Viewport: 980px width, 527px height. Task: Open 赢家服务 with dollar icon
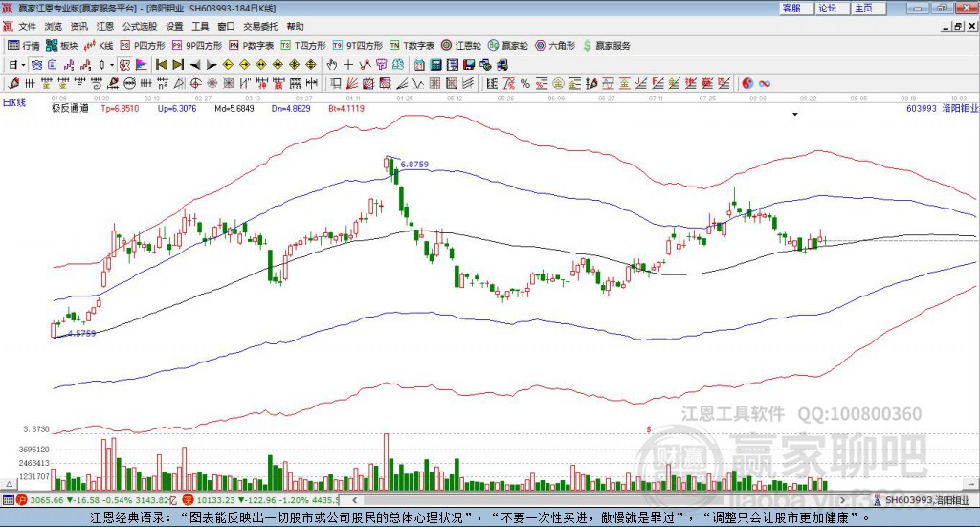pyautogui.click(x=606, y=46)
